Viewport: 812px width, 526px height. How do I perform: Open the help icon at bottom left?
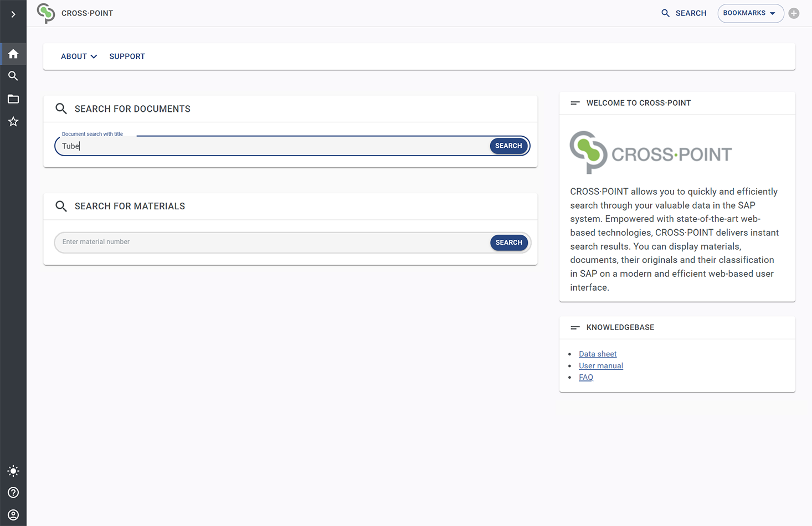[13, 492]
